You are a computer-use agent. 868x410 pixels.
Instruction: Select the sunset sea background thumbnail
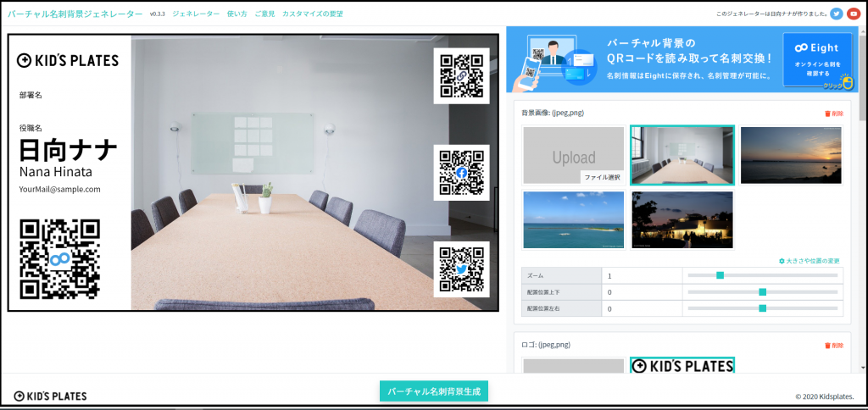[791, 155]
